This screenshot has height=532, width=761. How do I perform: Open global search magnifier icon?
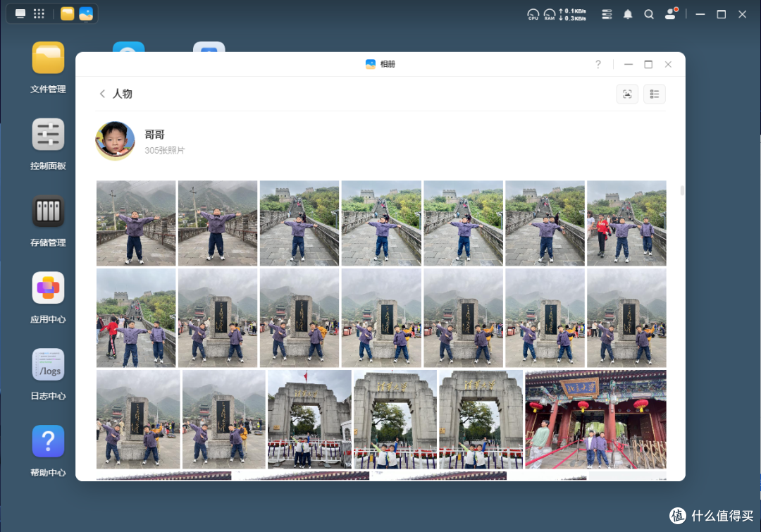[x=649, y=14]
